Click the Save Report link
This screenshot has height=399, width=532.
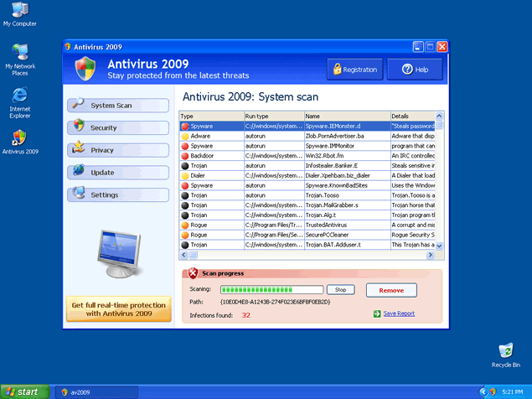399,313
